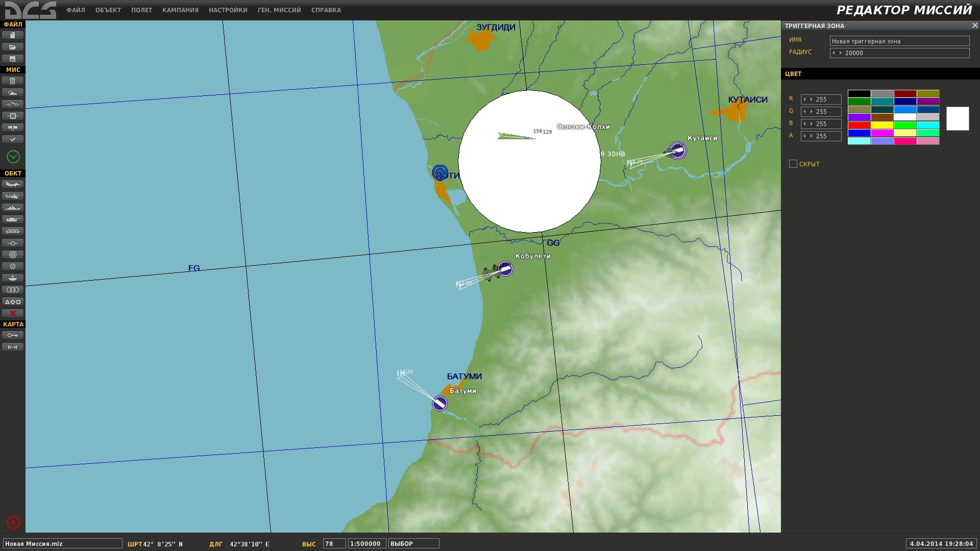Pick the black color swatch
Image resolution: width=980 pixels, height=551 pixels.
click(859, 94)
